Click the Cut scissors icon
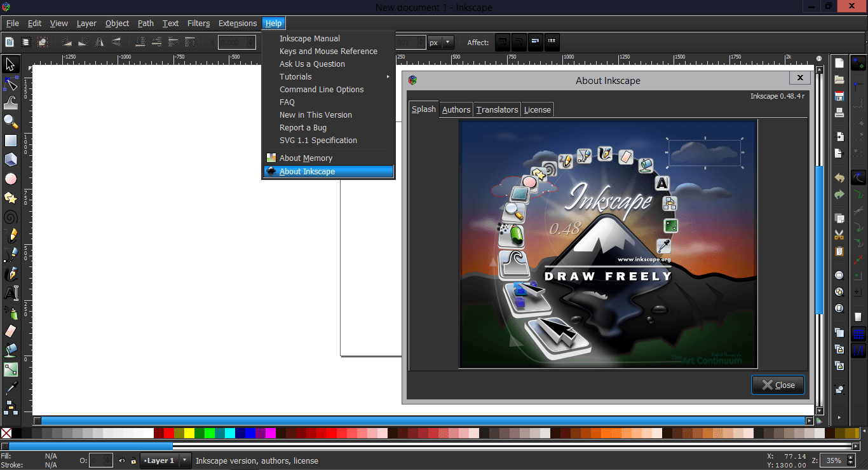Screen dimensions: 868x470 (x=839, y=235)
